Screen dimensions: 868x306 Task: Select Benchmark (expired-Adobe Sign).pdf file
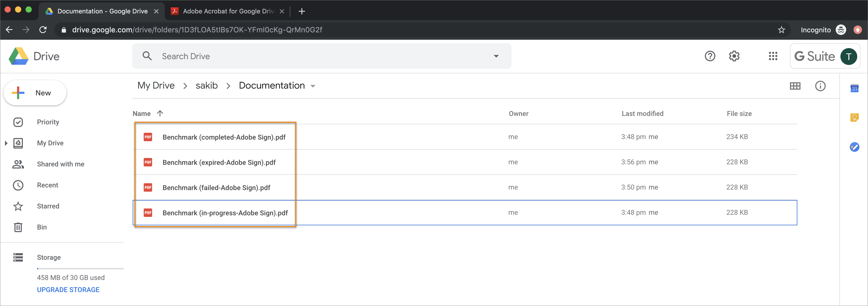click(x=219, y=162)
